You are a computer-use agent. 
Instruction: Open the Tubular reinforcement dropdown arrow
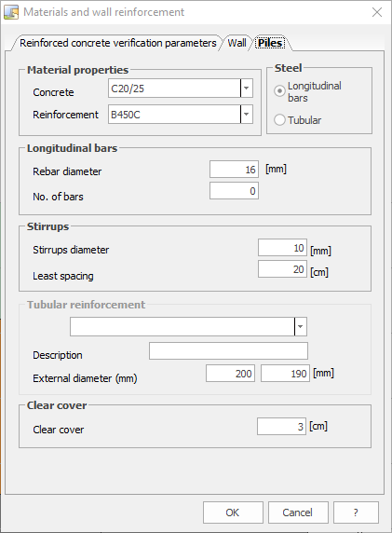(301, 327)
